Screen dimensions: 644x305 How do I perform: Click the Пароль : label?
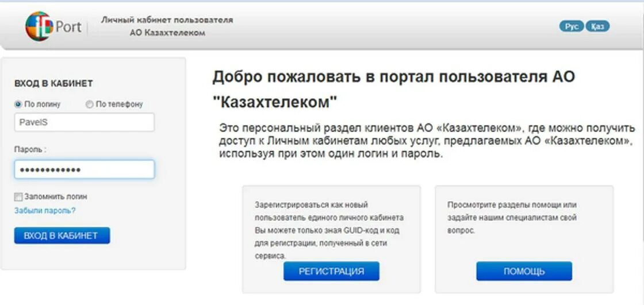click(30, 149)
